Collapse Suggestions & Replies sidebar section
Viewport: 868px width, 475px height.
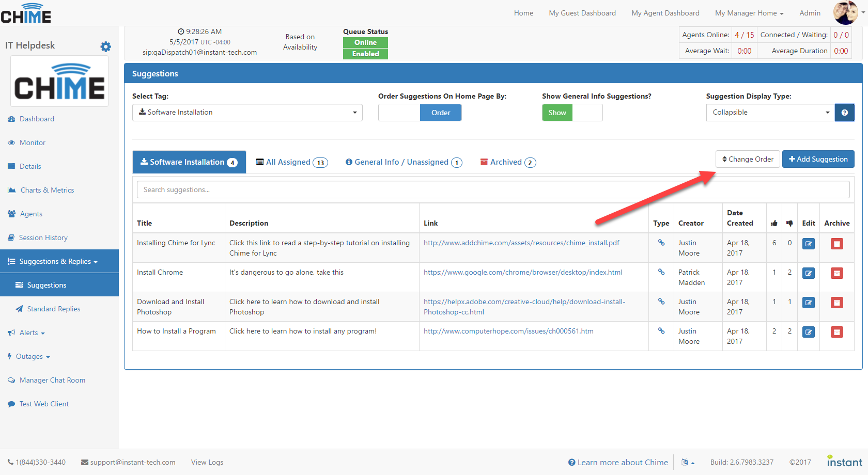59,261
